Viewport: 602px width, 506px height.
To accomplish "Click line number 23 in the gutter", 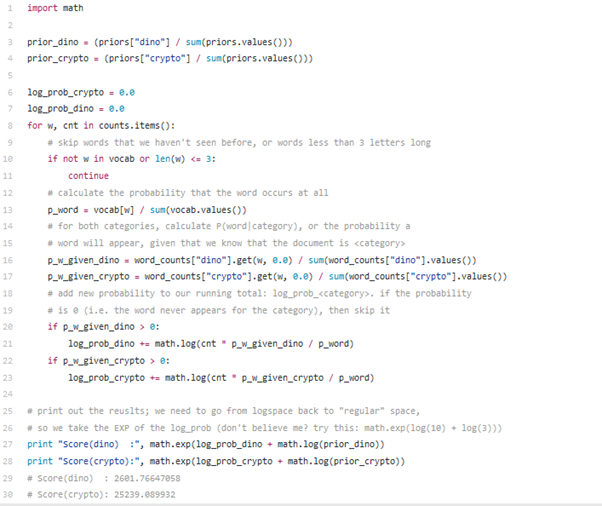I will coord(9,378).
